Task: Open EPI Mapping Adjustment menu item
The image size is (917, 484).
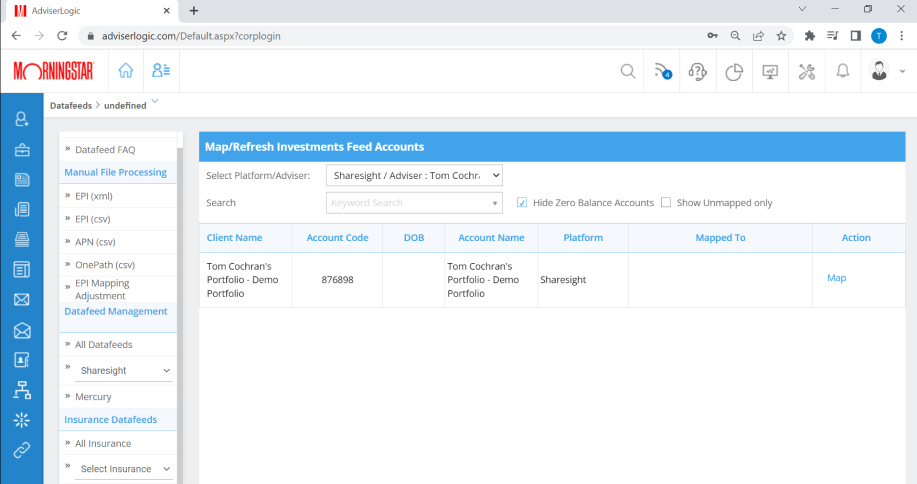Action: point(102,289)
